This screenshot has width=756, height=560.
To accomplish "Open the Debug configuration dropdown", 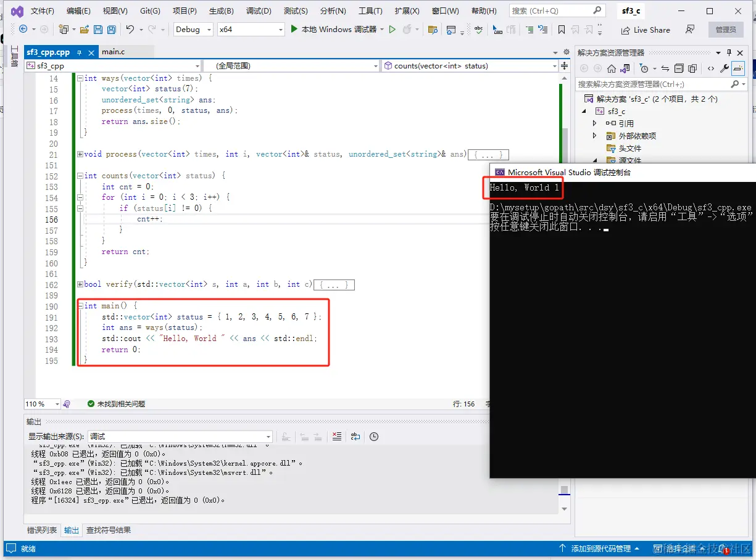I will (193, 29).
